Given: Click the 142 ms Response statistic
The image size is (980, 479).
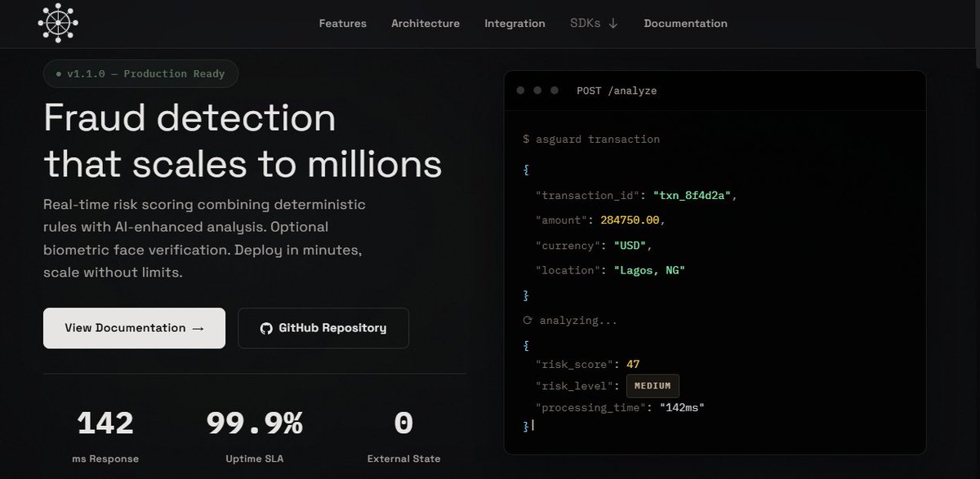Looking at the screenshot, I should [105, 436].
